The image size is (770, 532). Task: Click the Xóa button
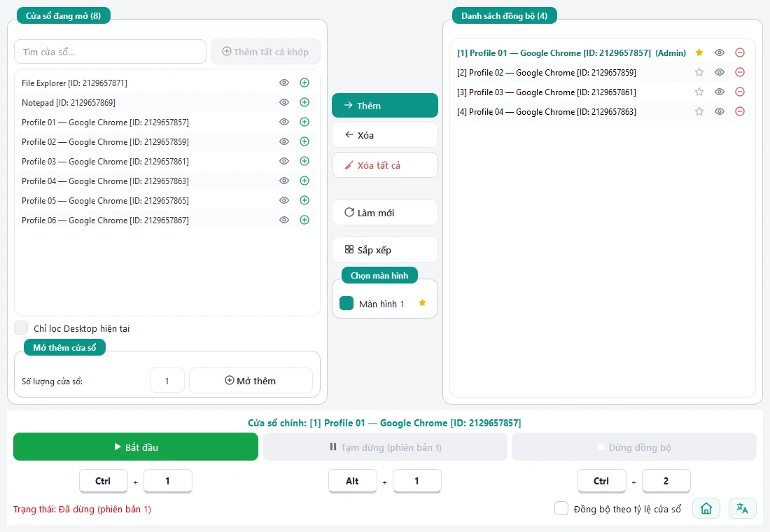[x=385, y=135]
